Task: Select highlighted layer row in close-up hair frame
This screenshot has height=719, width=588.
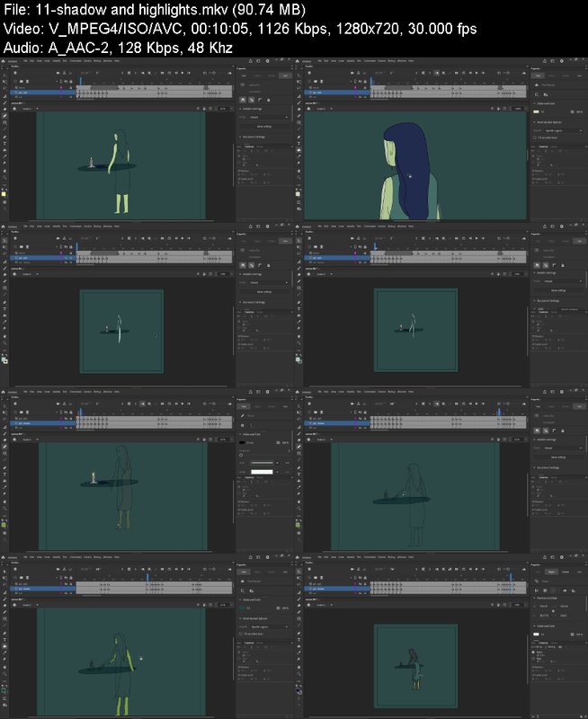Action: click(337, 93)
